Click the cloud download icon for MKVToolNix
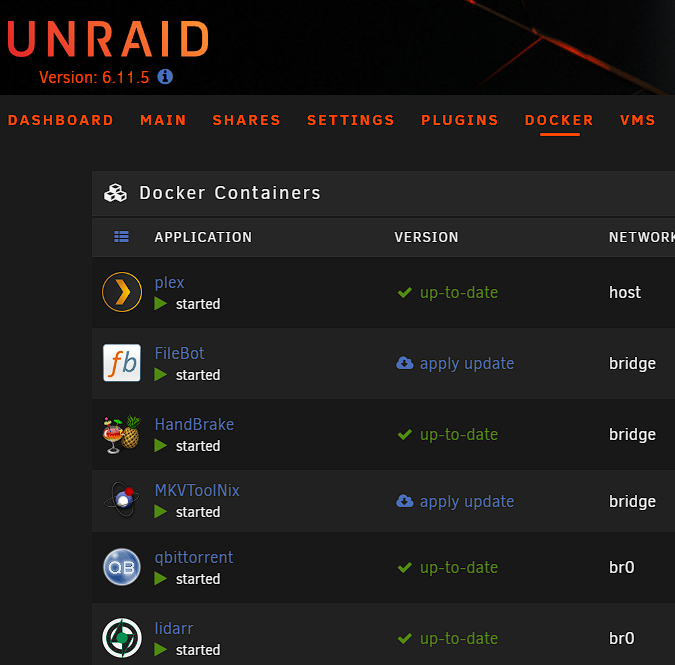Image resolution: width=675 pixels, height=665 pixels. pyautogui.click(x=405, y=501)
